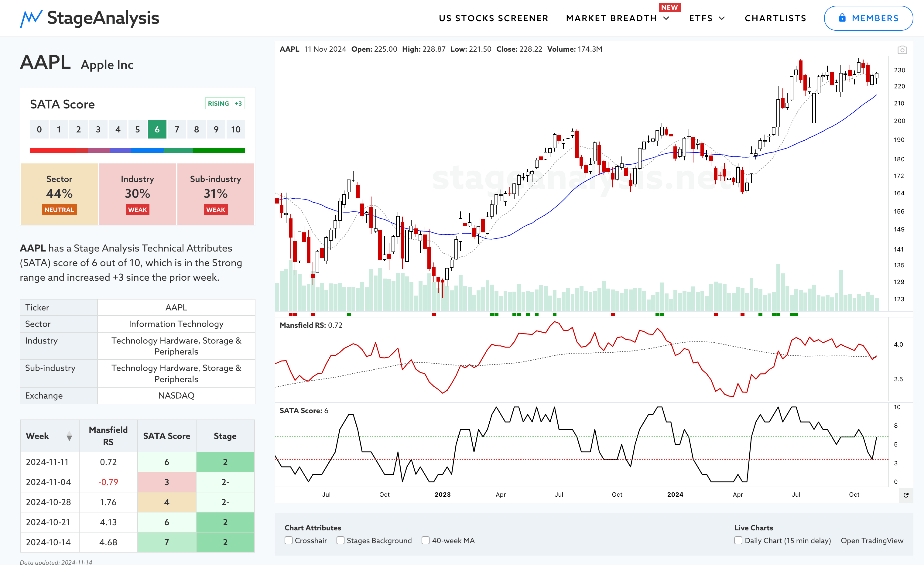Image resolution: width=924 pixels, height=565 pixels.
Task: Click the StageAnalysis logo icon
Action: tap(31, 18)
